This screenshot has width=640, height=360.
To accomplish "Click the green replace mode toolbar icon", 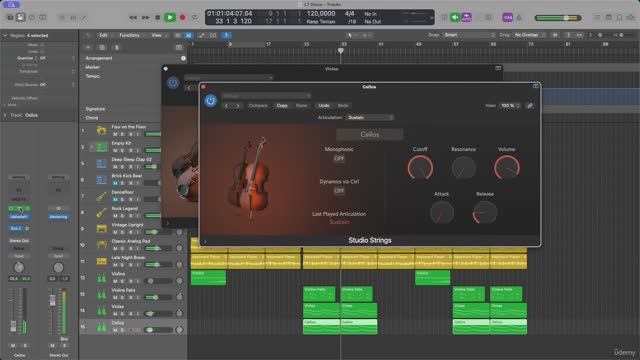I will (x=455, y=18).
